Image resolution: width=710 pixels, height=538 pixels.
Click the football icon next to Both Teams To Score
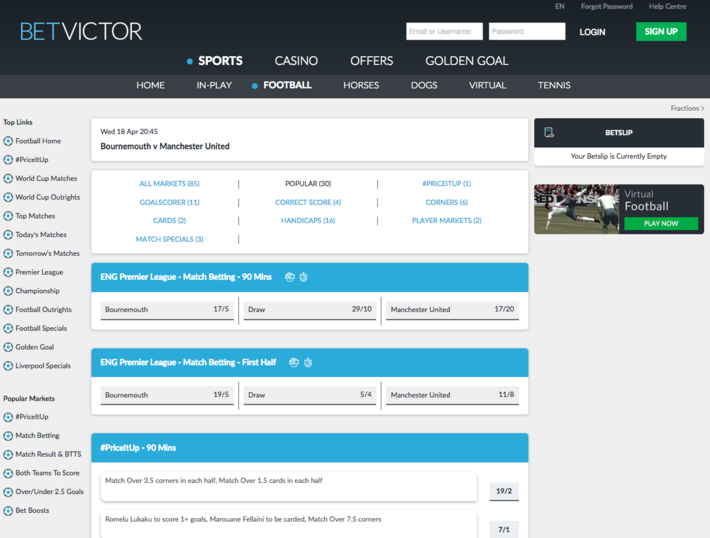coord(8,473)
